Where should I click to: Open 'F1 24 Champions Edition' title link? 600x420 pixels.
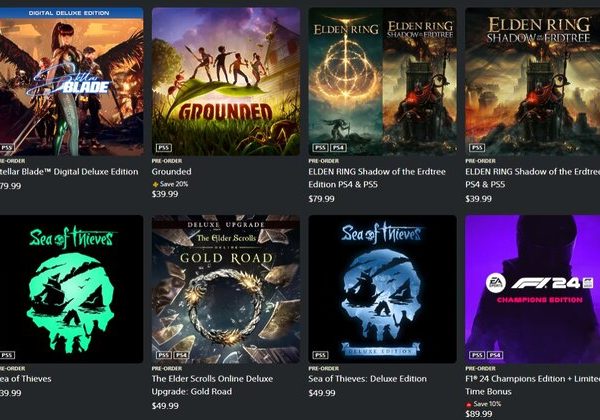532,385
